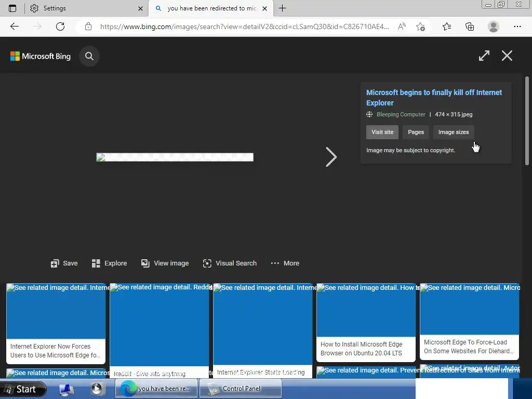Image resolution: width=532 pixels, height=399 pixels.
Task: Open the browser profile avatar
Action: [494, 26]
